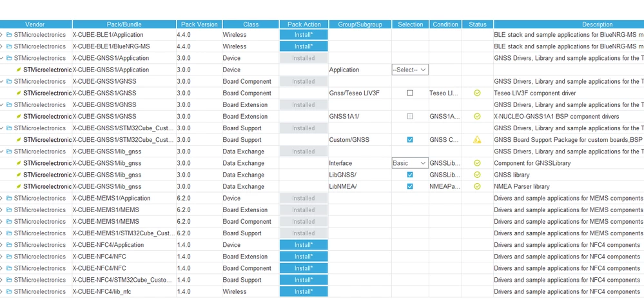
Task: Sort by the Pack Version column header
Action: 200,24
